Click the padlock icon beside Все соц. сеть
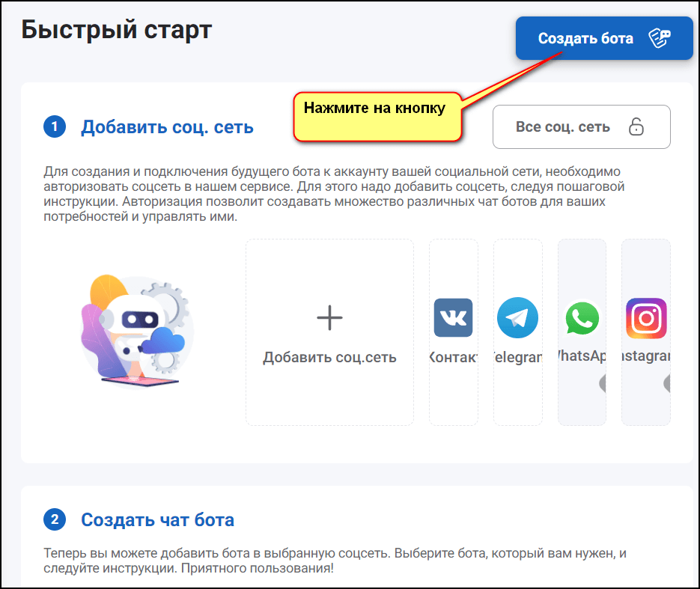This screenshot has height=589, width=700. (636, 127)
